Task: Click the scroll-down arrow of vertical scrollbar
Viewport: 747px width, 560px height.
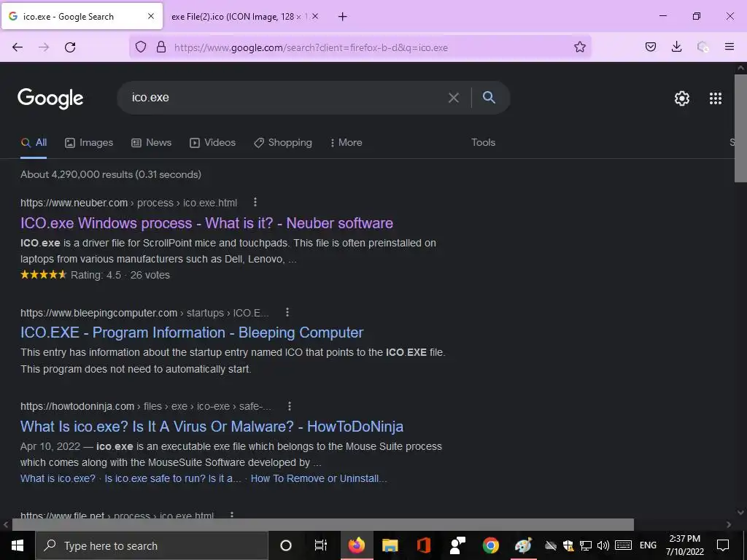Action: coord(740,513)
